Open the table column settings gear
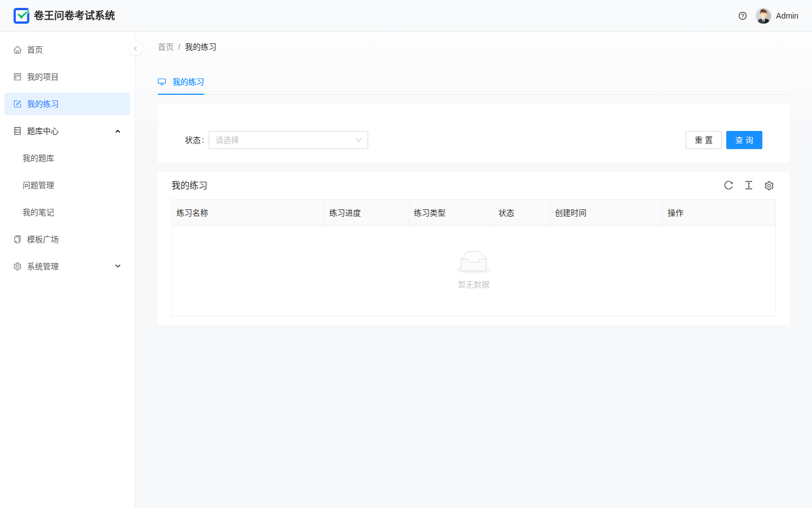The image size is (812, 508). (769, 186)
